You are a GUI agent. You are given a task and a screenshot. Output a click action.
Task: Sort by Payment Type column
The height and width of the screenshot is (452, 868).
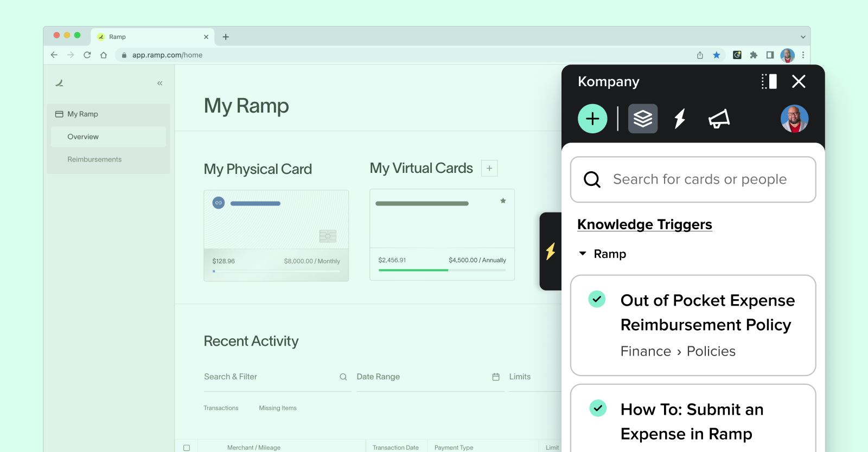tap(454, 448)
